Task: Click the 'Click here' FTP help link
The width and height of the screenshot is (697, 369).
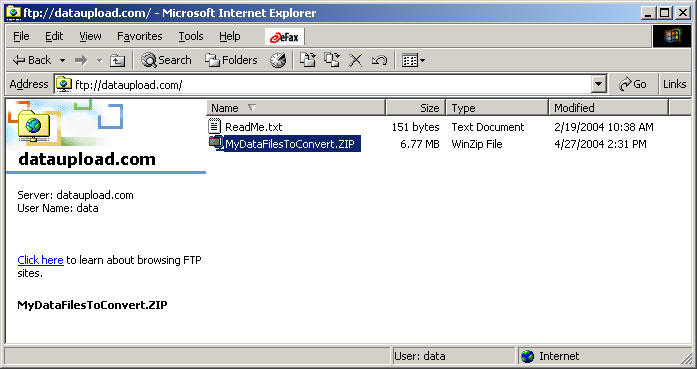Action: (x=40, y=260)
